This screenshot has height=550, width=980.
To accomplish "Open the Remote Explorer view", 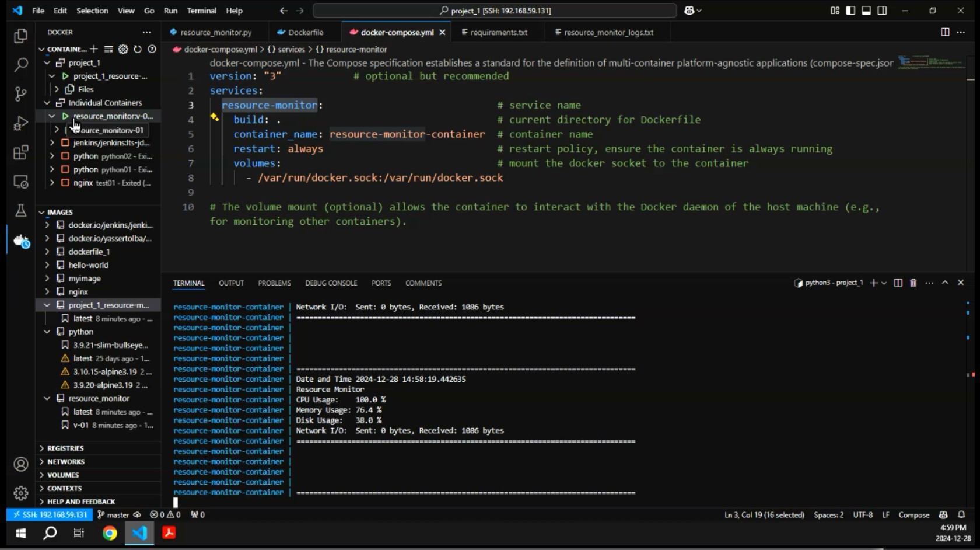I will pyautogui.click(x=21, y=182).
